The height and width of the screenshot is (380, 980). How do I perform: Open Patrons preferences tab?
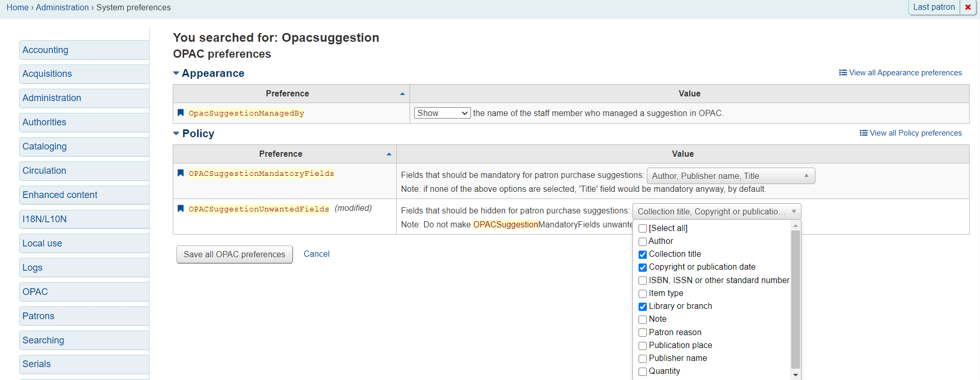pyautogui.click(x=84, y=316)
